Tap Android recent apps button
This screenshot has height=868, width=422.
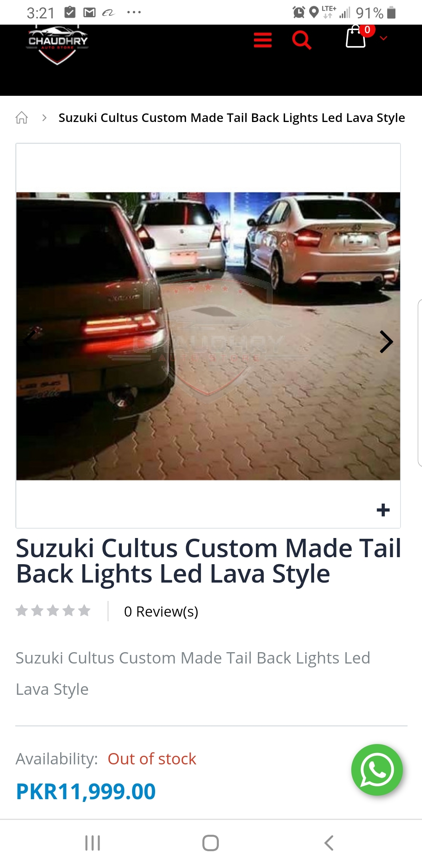click(x=93, y=843)
